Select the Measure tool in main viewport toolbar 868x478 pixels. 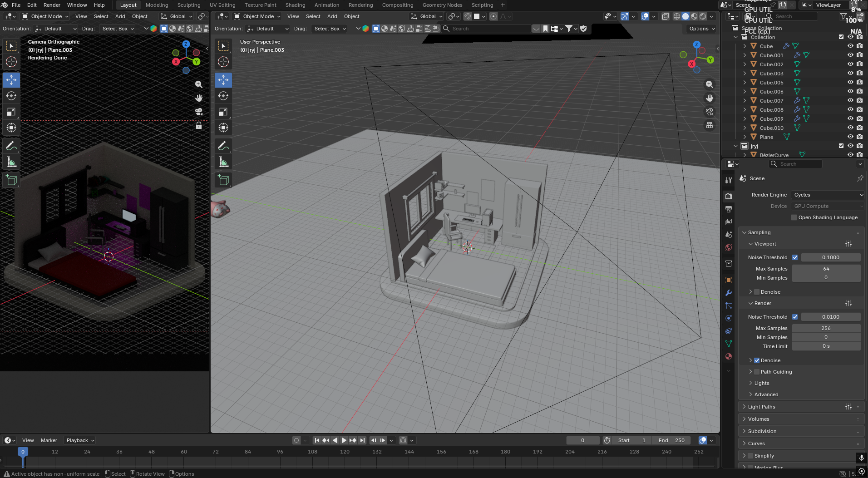(223, 162)
